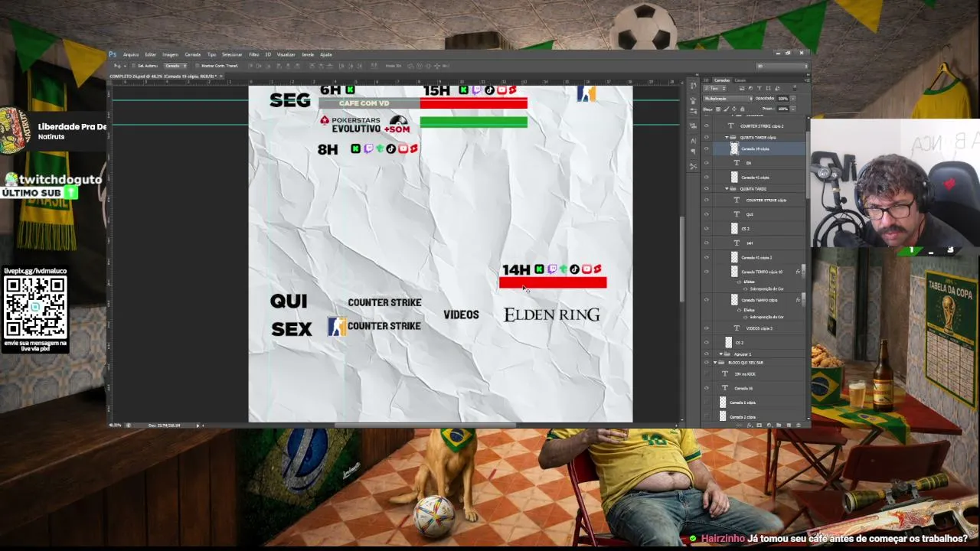Open the Camada menu
This screenshot has height=551, width=980.
pos(193,54)
